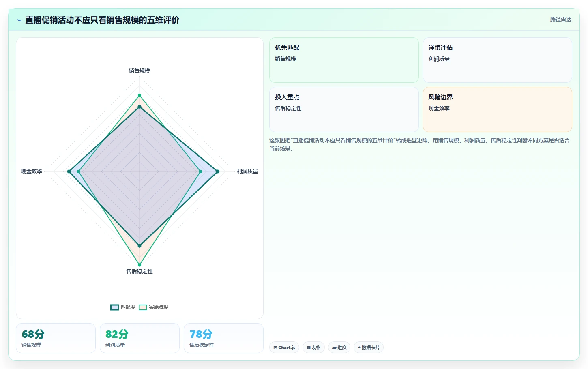
Task: Select the 82分 利润质量 score card
Action: coord(139,338)
